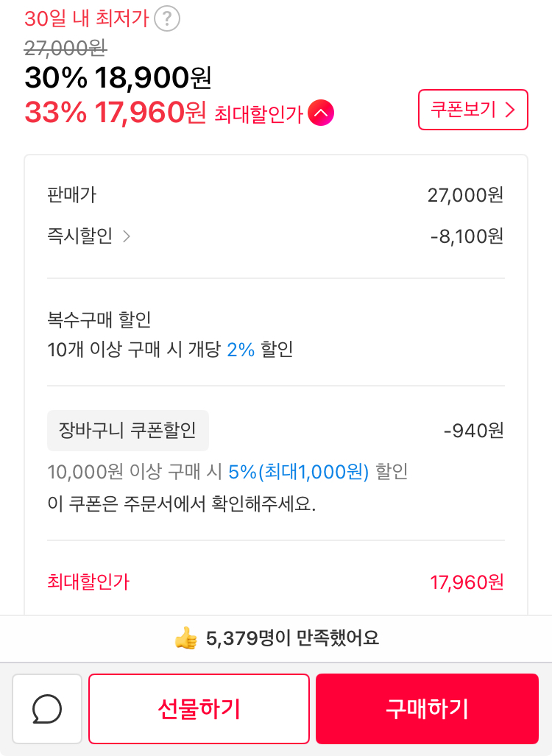Click the 33% 17,960원 max discount price
Screen dimensions: 552x756
pyautogui.click(x=116, y=113)
